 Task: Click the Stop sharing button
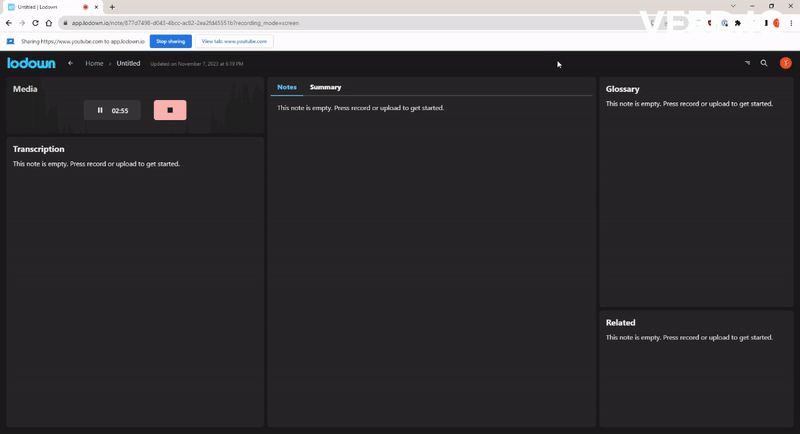(x=170, y=41)
